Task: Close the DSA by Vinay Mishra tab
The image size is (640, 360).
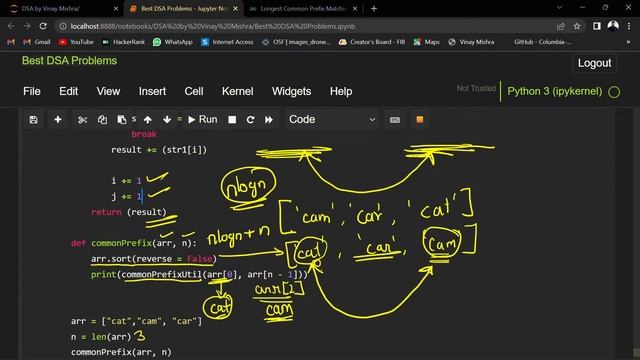Action: tap(116, 9)
